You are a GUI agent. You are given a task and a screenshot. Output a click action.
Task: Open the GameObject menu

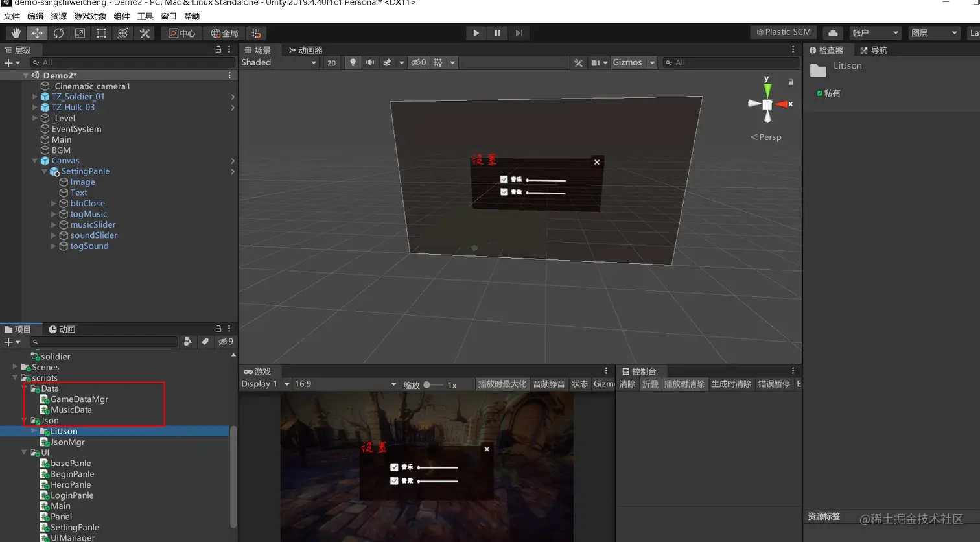click(x=90, y=16)
